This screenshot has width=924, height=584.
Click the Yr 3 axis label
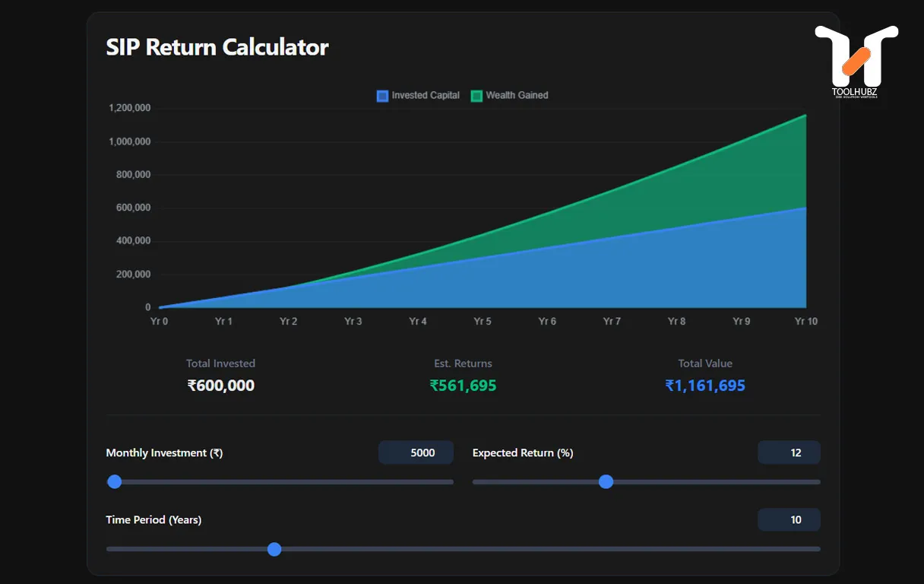(x=353, y=322)
